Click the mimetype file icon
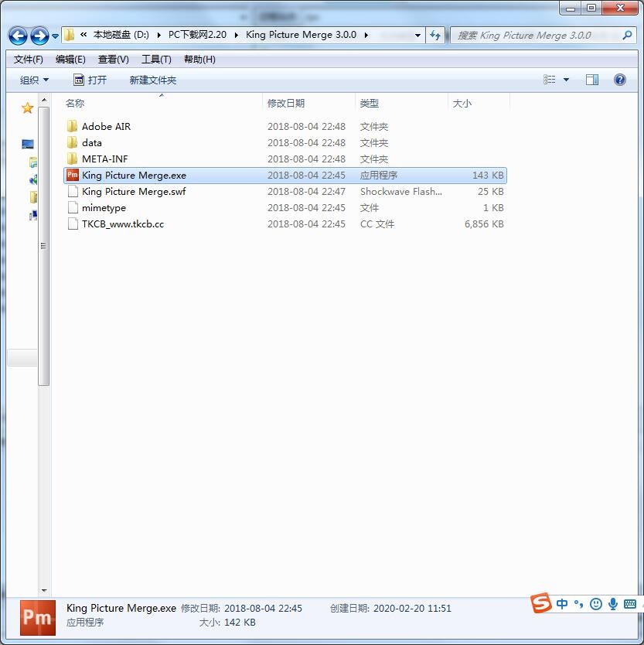644x645 pixels. 73,207
